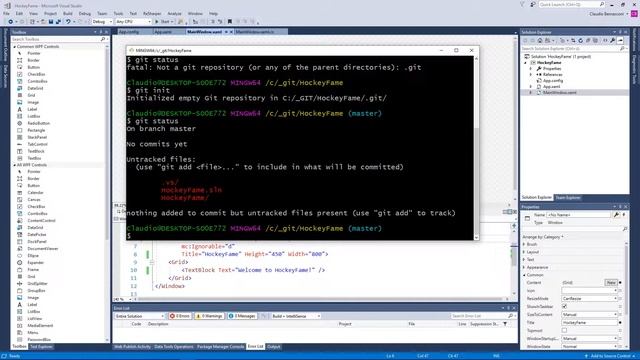Open the Debug configuration dropdown
The width and height of the screenshot is (640, 360).
coord(102,22)
